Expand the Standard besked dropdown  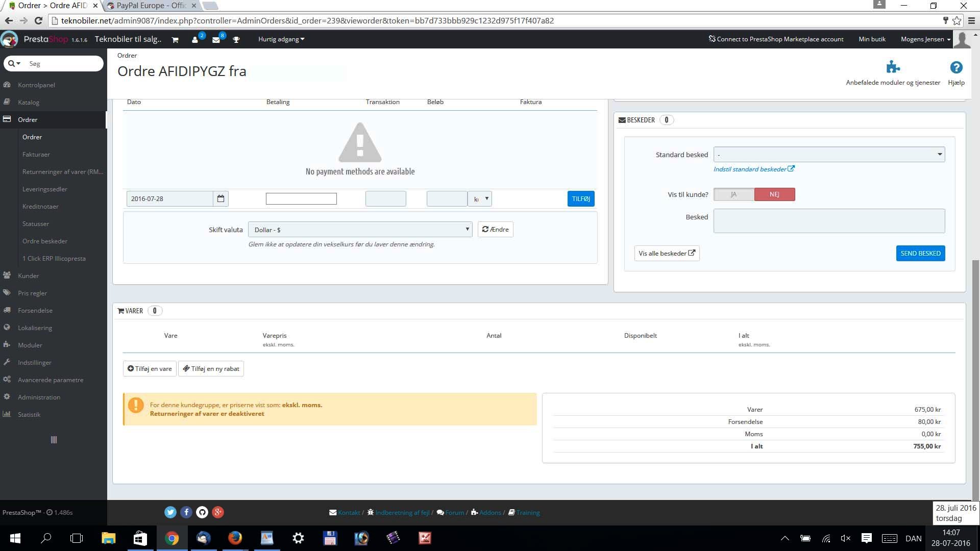[x=829, y=155]
